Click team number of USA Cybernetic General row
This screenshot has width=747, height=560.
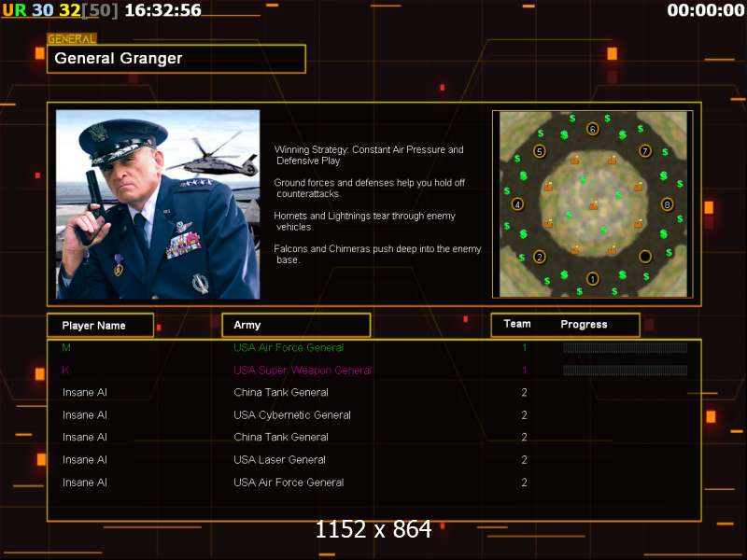point(524,414)
